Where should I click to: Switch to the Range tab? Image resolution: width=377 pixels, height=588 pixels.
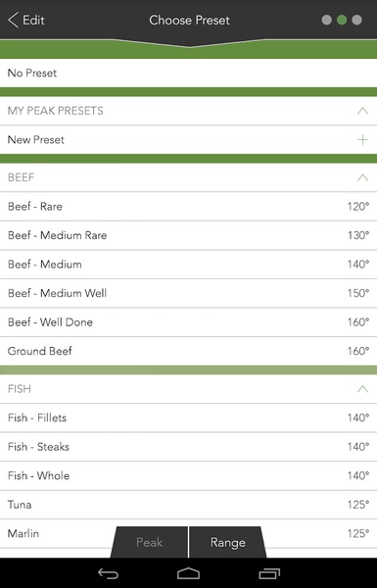(x=228, y=542)
